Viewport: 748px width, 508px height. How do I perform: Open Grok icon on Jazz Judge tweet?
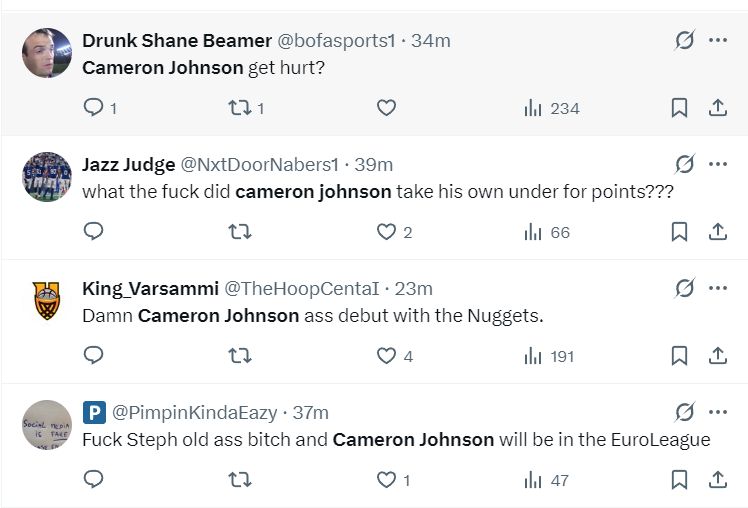point(684,164)
